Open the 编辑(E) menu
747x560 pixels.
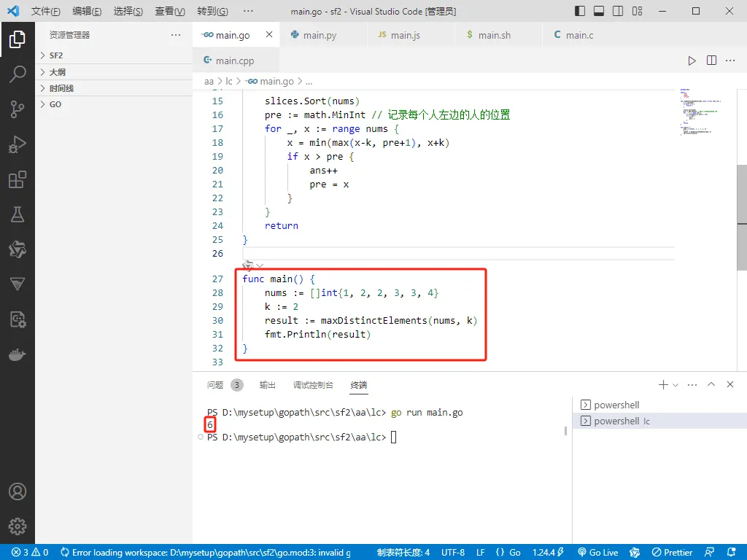[87, 12]
